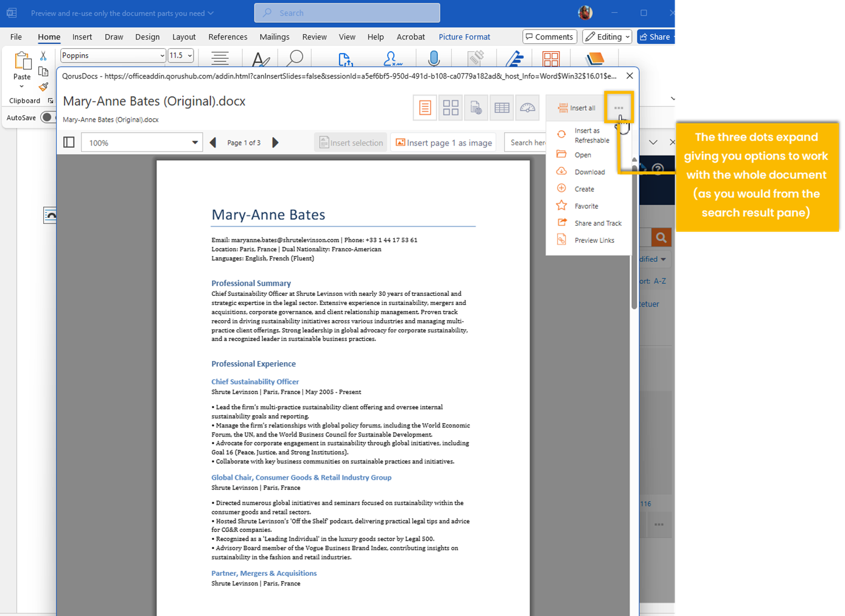The height and width of the screenshot is (616, 845).
Task: Click the magnifier Find icon in ribbon
Action: (x=295, y=58)
